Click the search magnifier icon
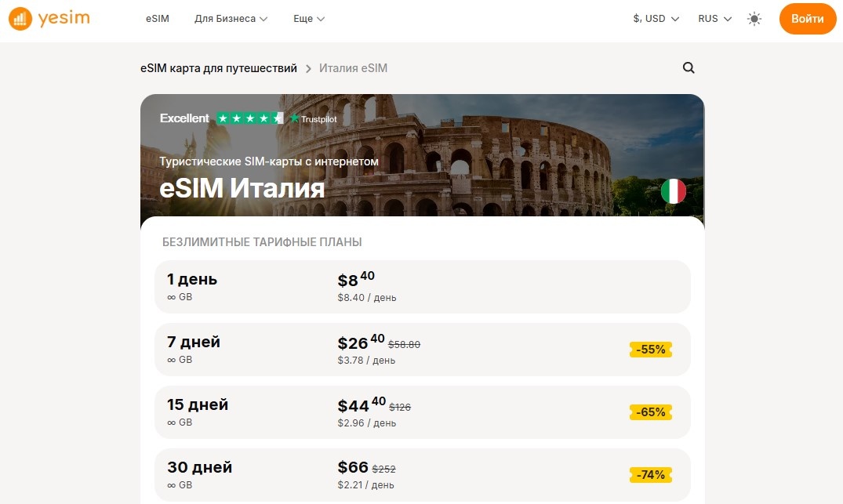 click(689, 67)
